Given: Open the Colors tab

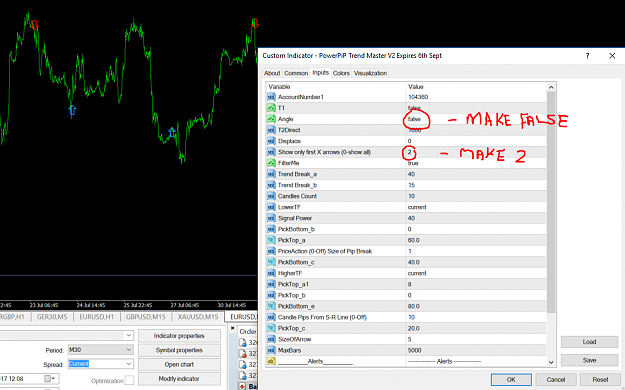Looking at the screenshot, I should [x=341, y=73].
